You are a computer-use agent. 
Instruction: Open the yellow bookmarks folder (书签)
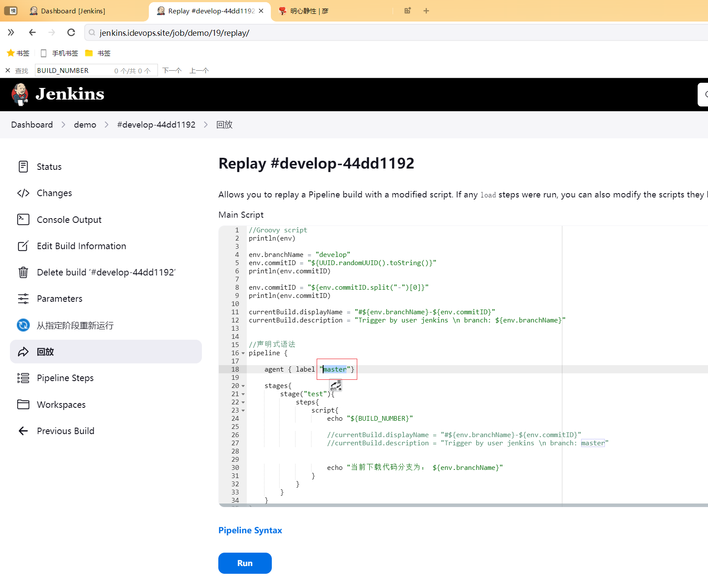point(89,53)
